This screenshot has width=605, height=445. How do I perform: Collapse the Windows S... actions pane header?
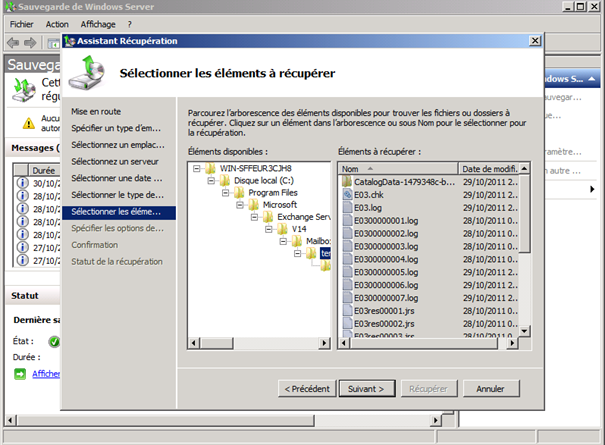[591, 79]
